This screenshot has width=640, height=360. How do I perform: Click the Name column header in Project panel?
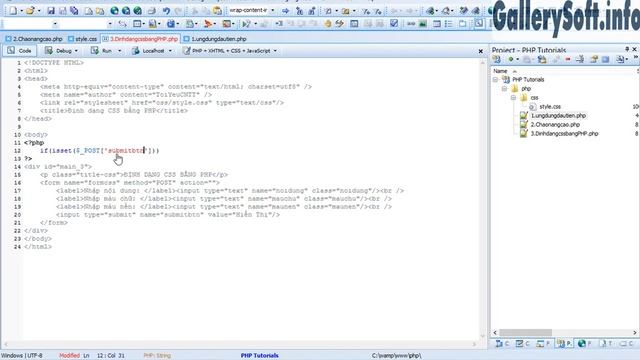point(500,71)
